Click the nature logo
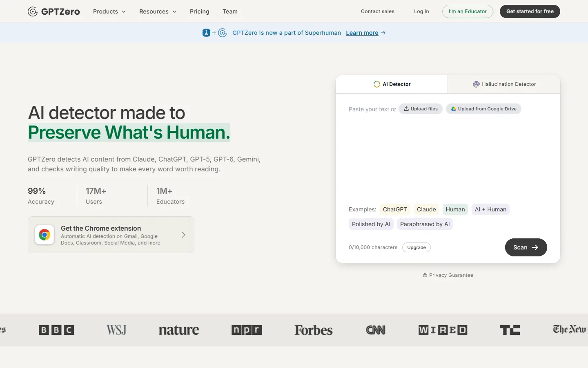 [179, 330]
